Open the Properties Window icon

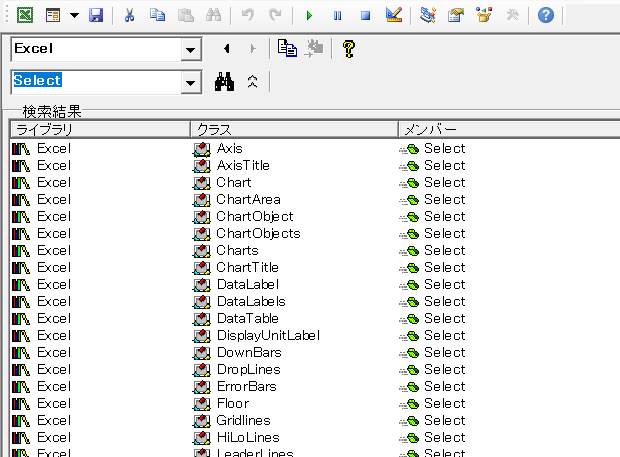[x=456, y=15]
